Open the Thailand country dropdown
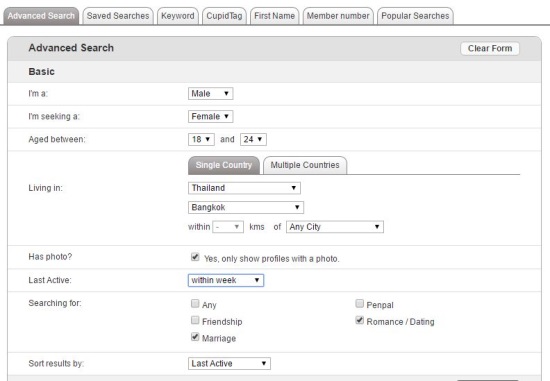550x381 pixels. tap(244, 188)
